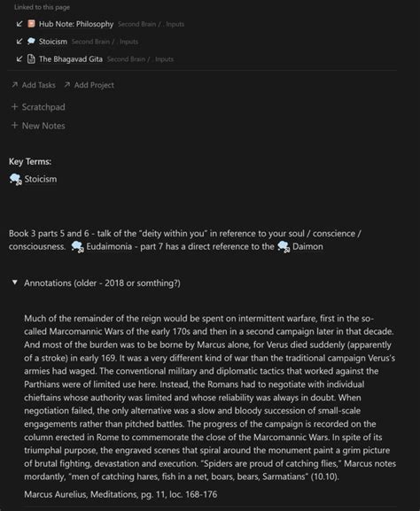The height and width of the screenshot is (511, 420).
Task: Open The Bhagavad Gita backlink
Action: coord(71,59)
